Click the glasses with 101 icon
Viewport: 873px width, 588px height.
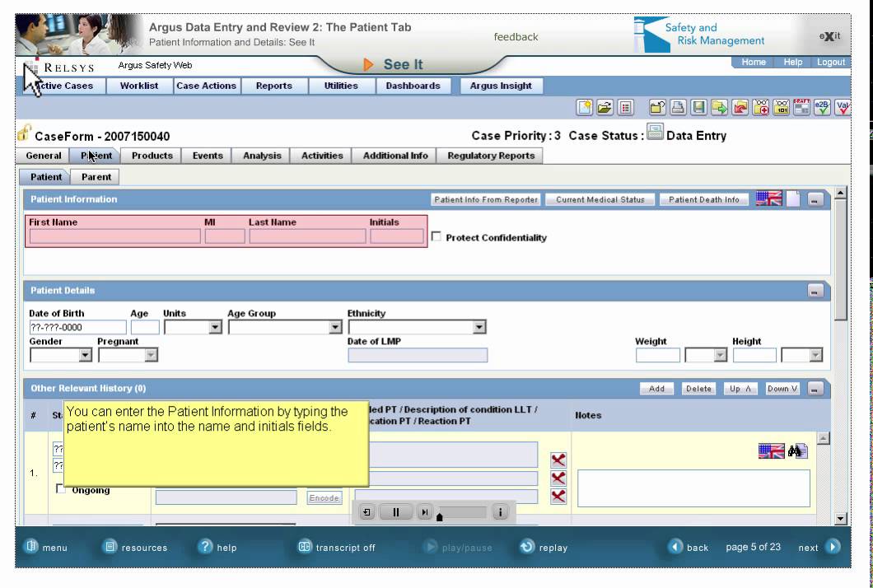(x=781, y=107)
